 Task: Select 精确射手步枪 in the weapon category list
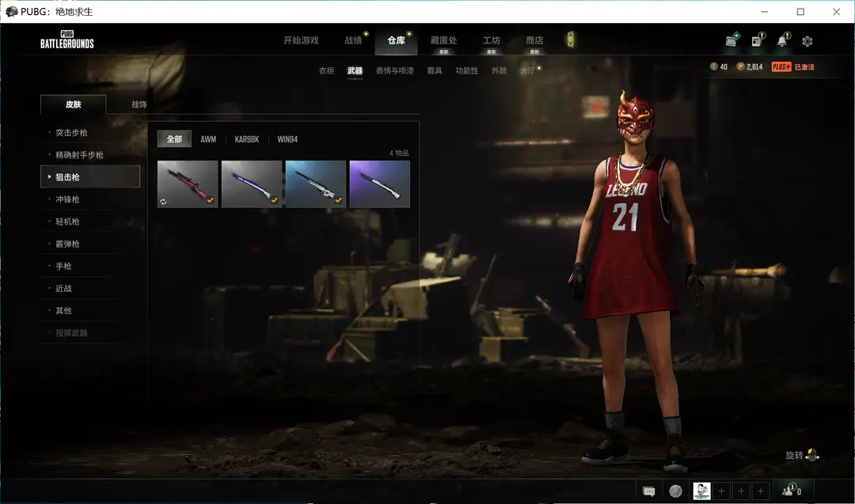click(90, 155)
